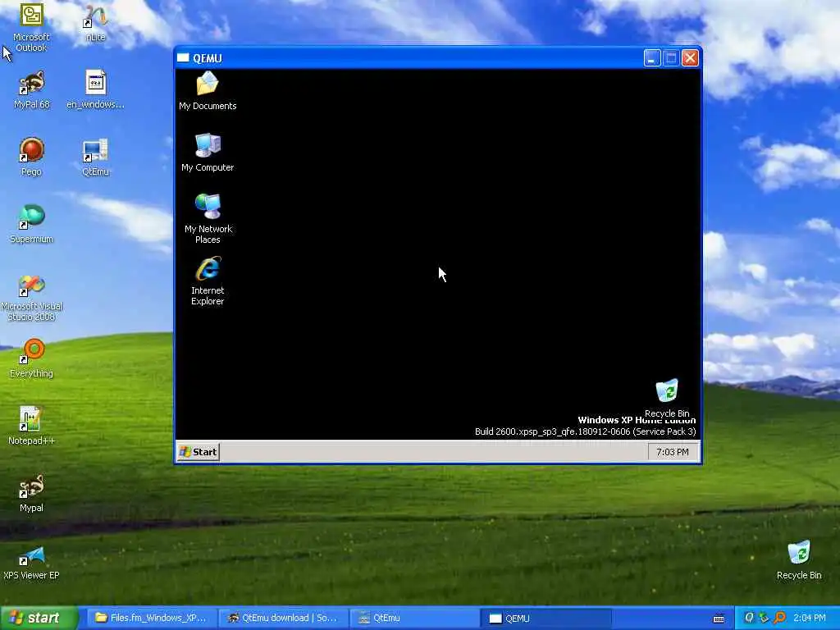Click the QEMU window title bar icon
This screenshot has height=630, width=840.
(x=183, y=58)
